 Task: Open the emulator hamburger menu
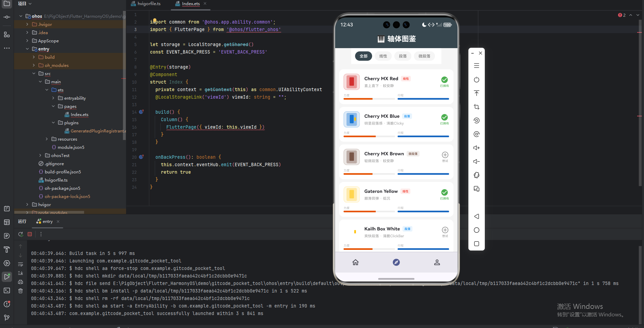477,66
